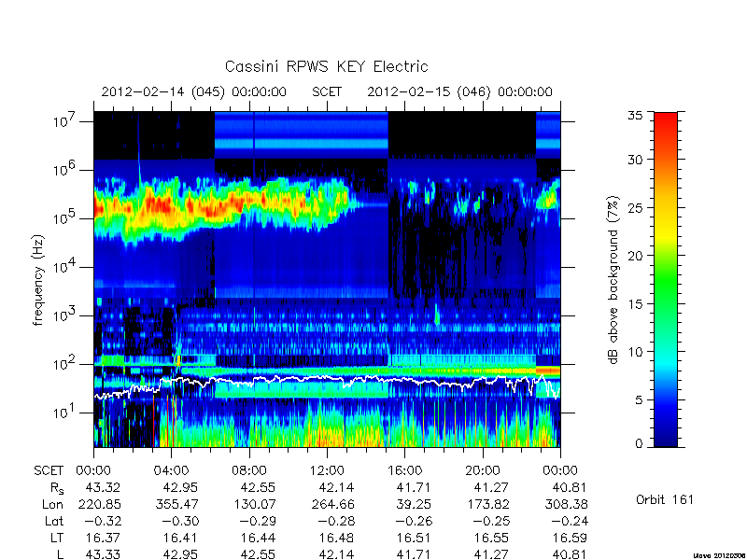The width and height of the screenshot is (747, 560).
Task: Click the colorbar value 0
Action: pos(639,443)
